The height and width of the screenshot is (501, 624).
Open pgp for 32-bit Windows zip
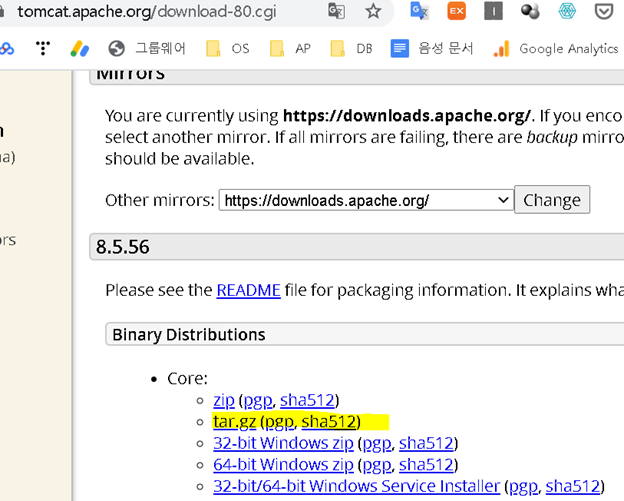377,444
